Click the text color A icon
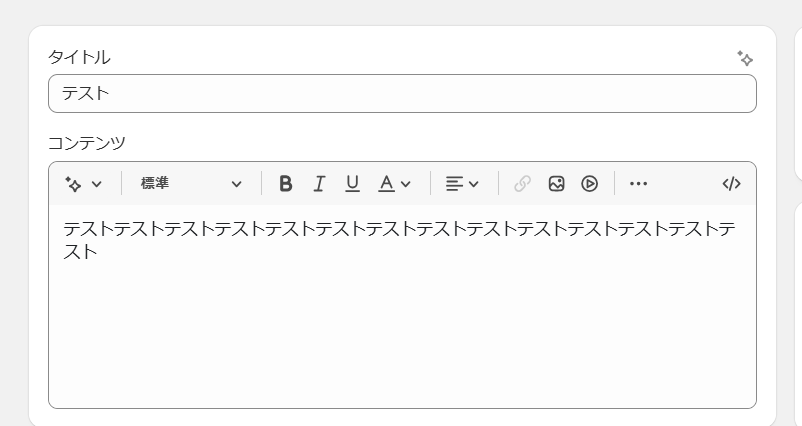Screen dimensions: 802x426 click(386, 184)
